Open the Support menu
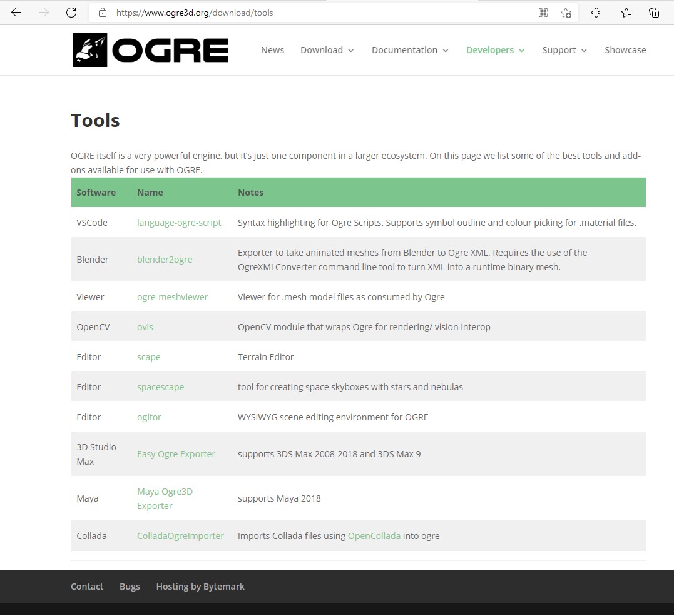 point(564,50)
